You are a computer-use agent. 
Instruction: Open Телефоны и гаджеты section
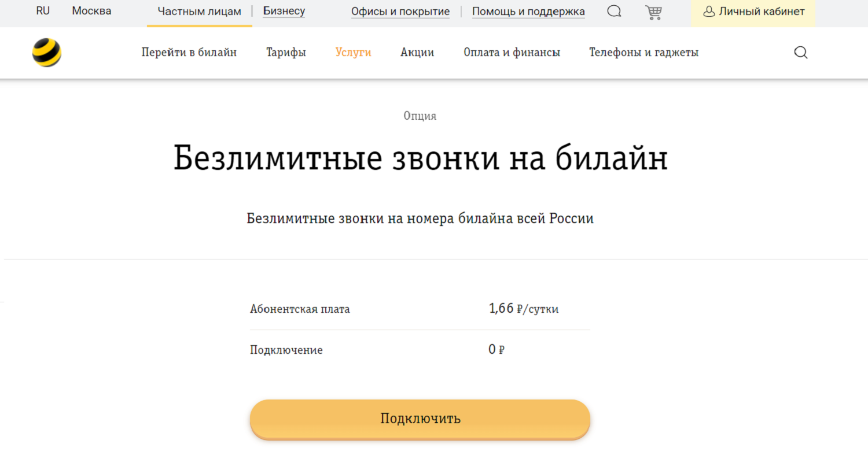pos(643,52)
